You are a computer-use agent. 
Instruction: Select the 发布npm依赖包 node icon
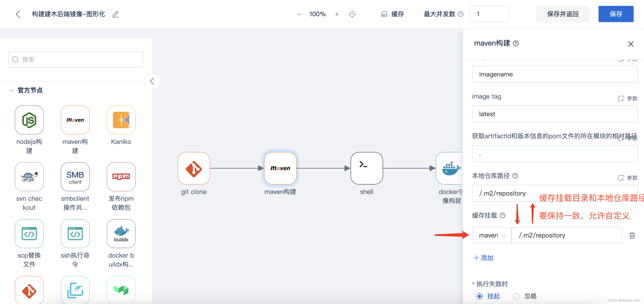(121, 177)
